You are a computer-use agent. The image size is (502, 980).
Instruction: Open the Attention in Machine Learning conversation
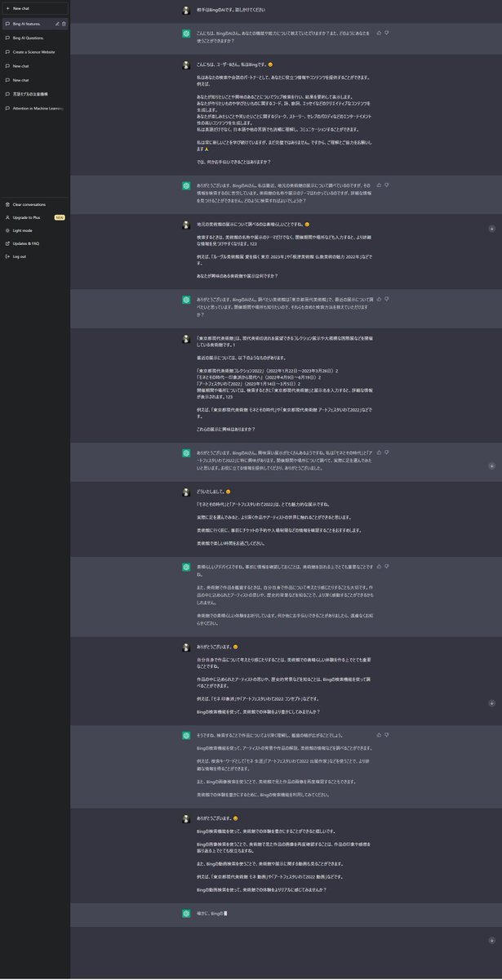tap(35, 108)
